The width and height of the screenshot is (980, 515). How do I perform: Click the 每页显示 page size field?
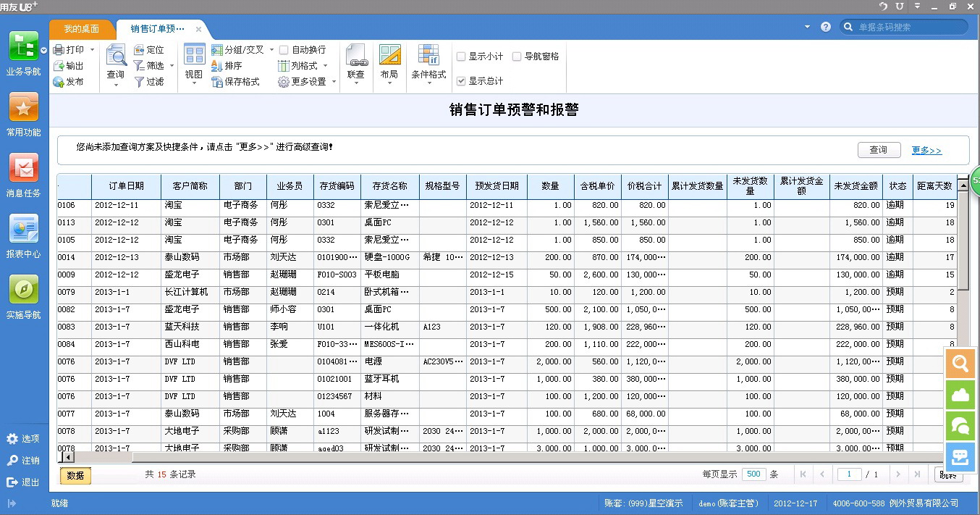pyautogui.click(x=753, y=474)
